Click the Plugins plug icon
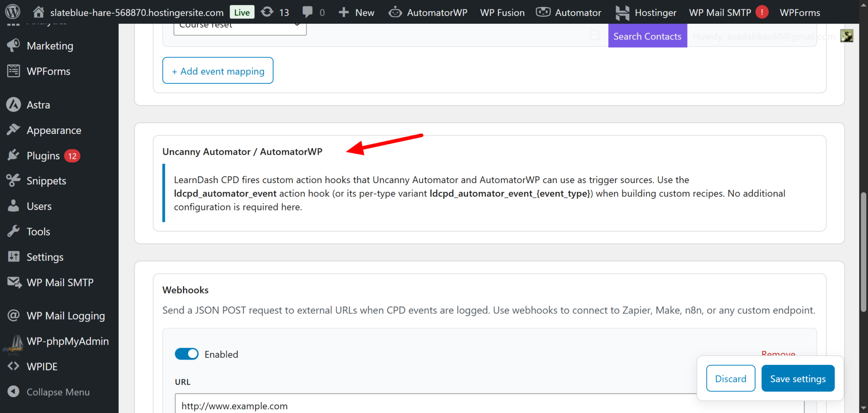Screen dimensions: 868x413 (14, 155)
